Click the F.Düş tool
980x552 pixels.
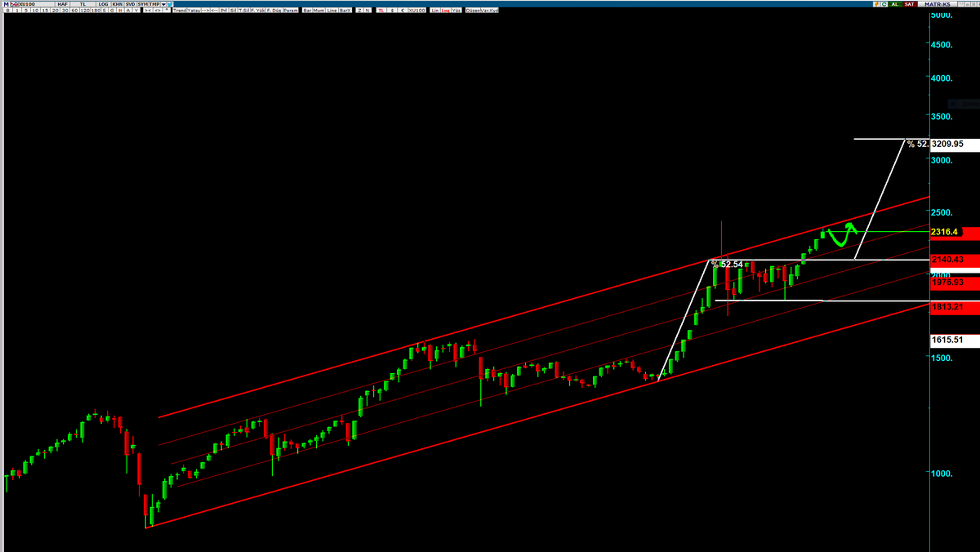[274, 10]
